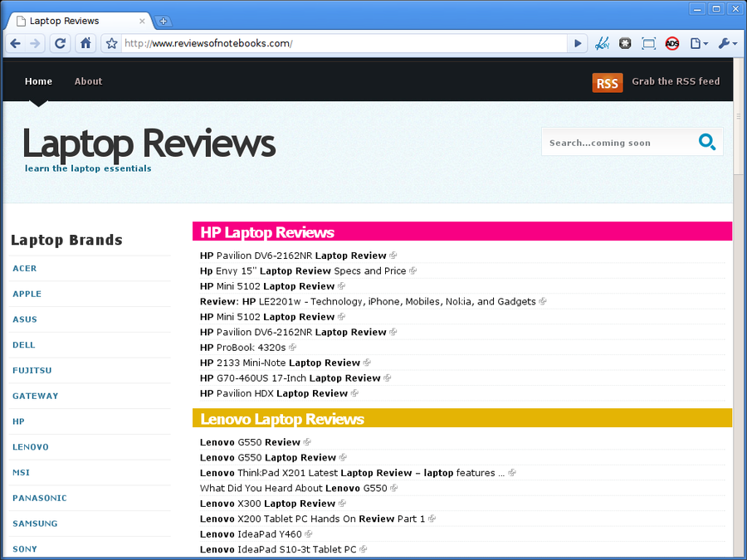The image size is (747, 560).
Task: Click the Laptop Reviews site title
Action: point(149,144)
